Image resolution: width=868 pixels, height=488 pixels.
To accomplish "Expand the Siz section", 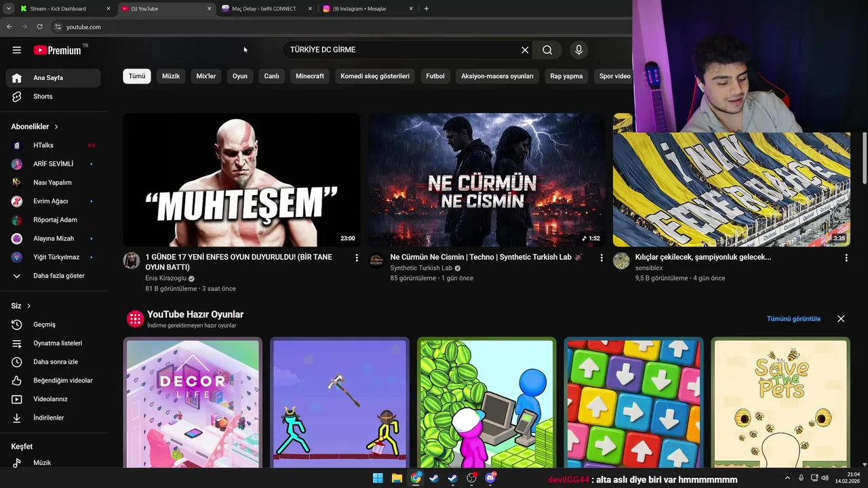I will [21, 306].
